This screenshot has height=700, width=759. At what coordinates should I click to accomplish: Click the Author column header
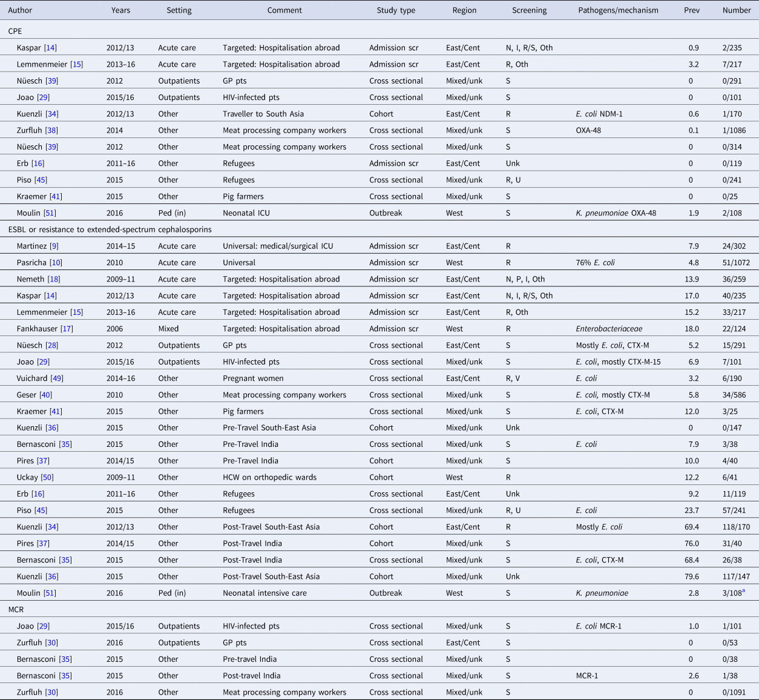click(x=20, y=10)
